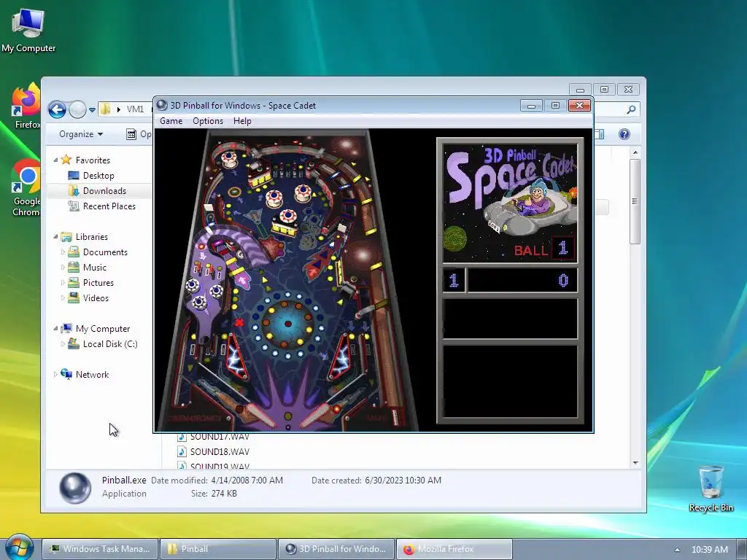The height and width of the screenshot is (560, 747).
Task: Collapse the Favorites group in navigation pane
Action: (55, 160)
